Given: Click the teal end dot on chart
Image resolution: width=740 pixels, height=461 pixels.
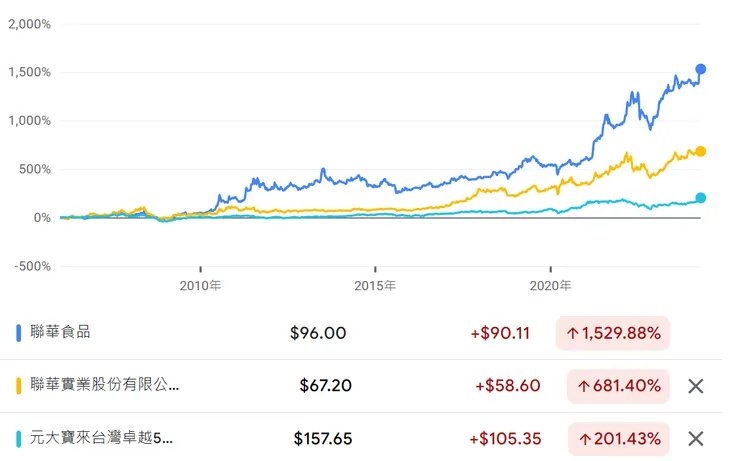Looking at the screenshot, I should click(x=701, y=198).
